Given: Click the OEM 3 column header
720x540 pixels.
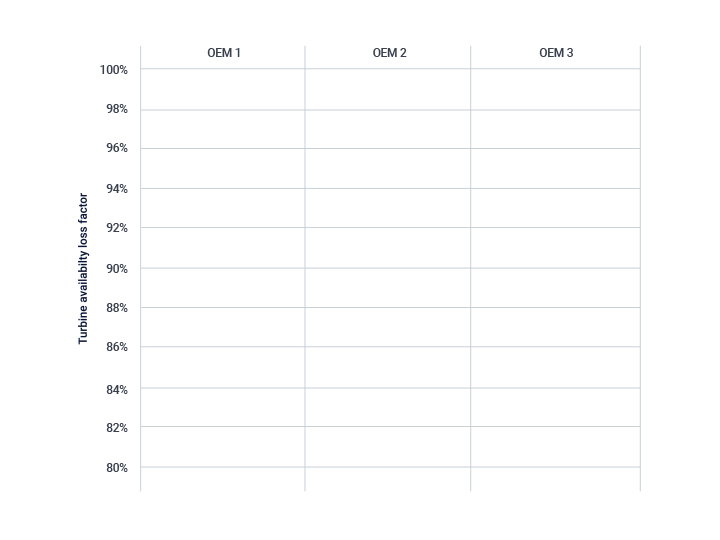Looking at the screenshot, I should click(x=556, y=53).
